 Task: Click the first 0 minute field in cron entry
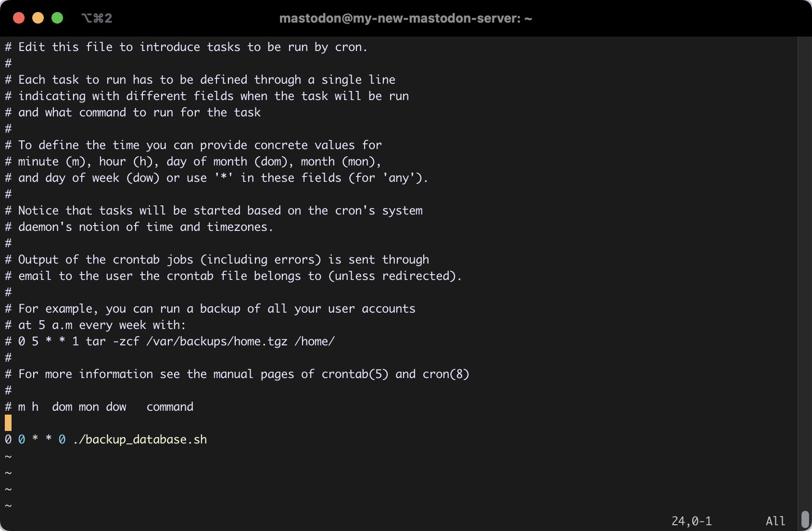point(8,440)
